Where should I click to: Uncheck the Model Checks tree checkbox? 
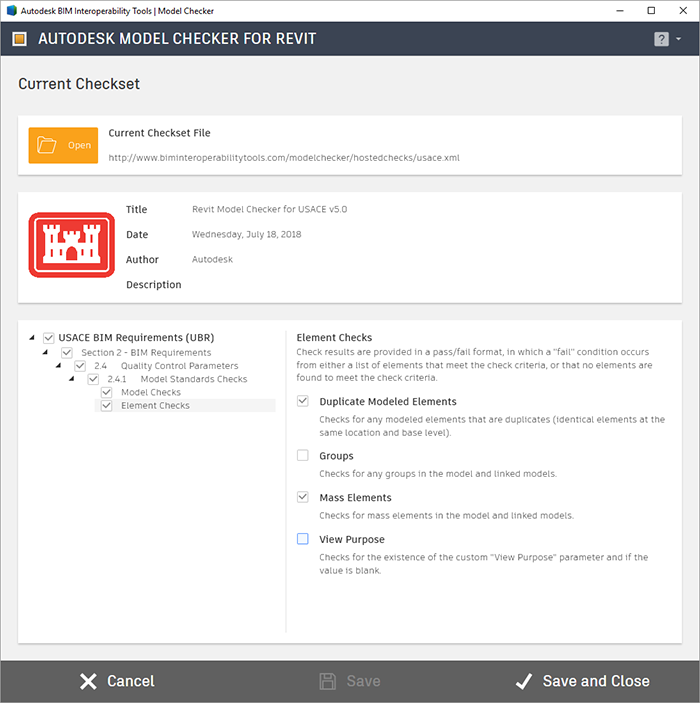(107, 392)
